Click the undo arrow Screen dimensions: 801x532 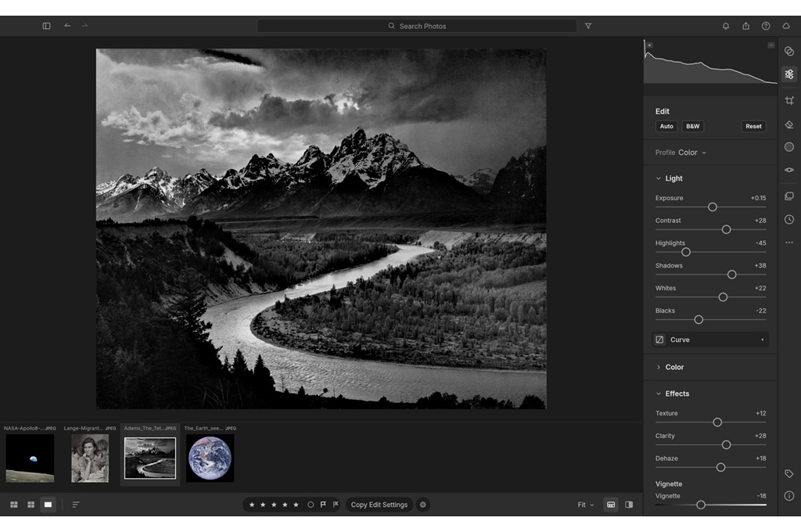pos(67,26)
